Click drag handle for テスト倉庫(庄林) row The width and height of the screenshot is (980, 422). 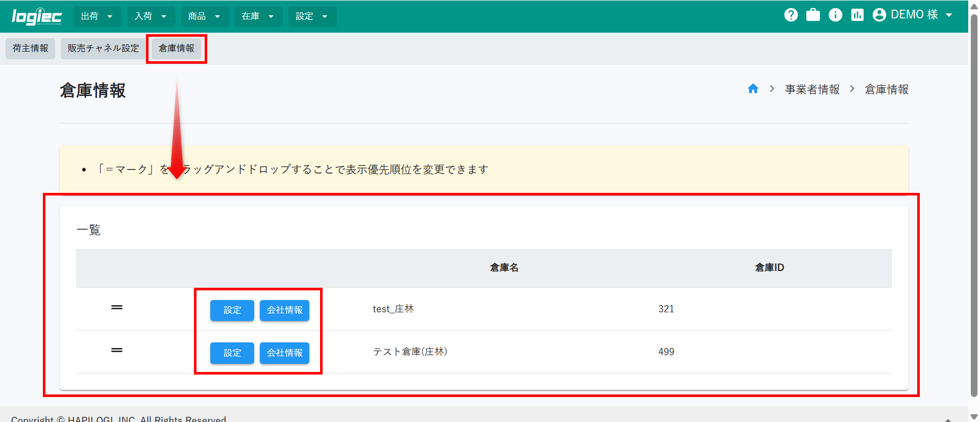coord(117,350)
